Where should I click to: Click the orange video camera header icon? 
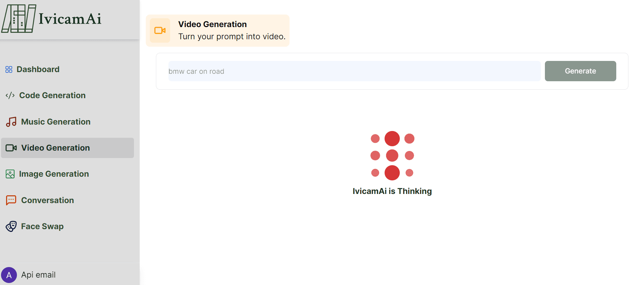pyautogui.click(x=160, y=30)
